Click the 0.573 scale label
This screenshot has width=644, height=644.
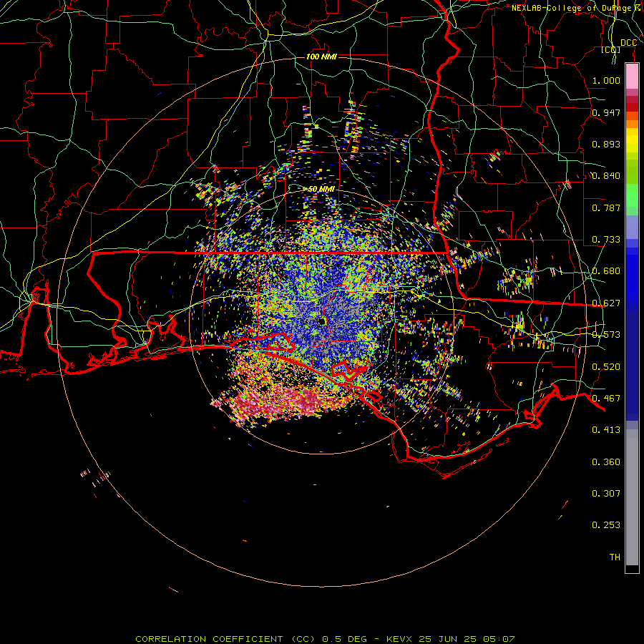point(606,335)
